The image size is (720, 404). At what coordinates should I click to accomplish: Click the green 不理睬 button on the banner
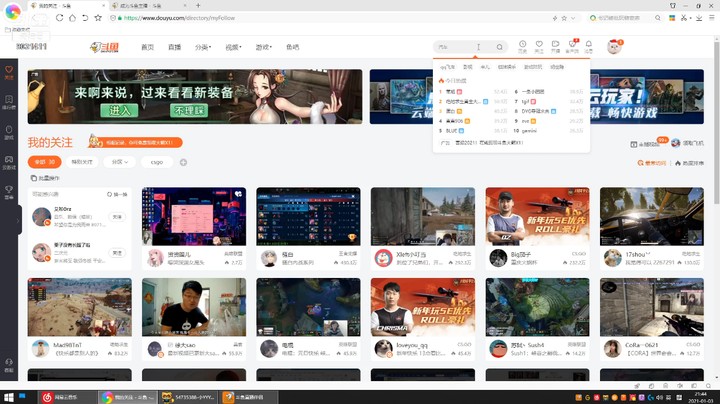(x=189, y=111)
